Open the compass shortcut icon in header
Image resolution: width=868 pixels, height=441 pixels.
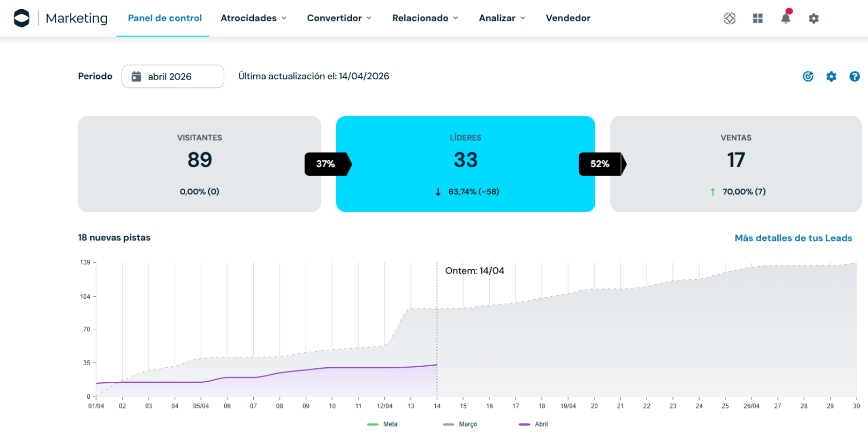pos(730,18)
